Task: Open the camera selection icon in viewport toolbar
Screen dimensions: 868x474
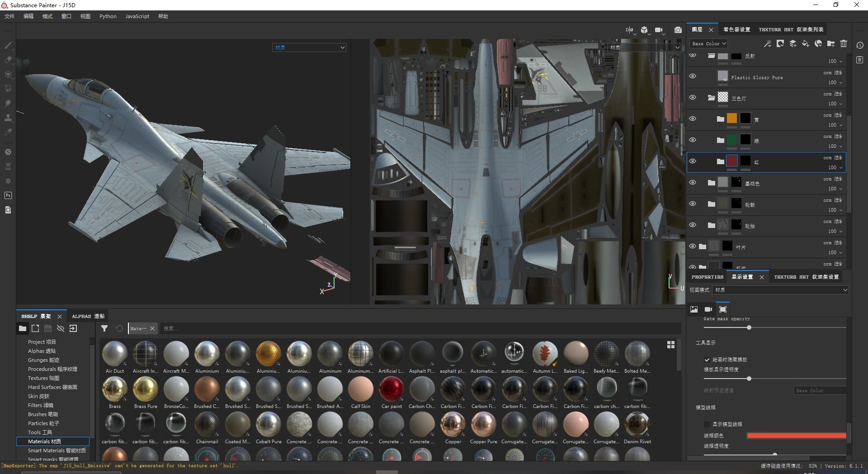Action: tap(659, 30)
